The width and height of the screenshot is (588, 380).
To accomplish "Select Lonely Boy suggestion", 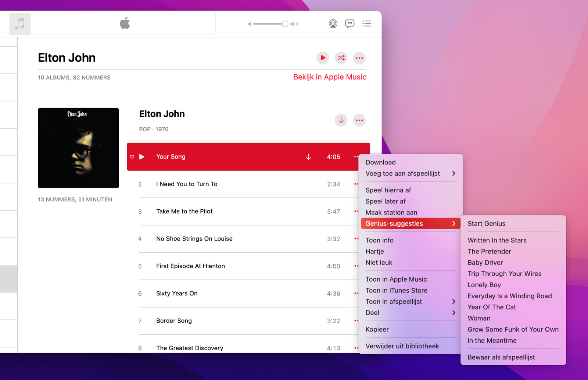I will pos(513,285).
